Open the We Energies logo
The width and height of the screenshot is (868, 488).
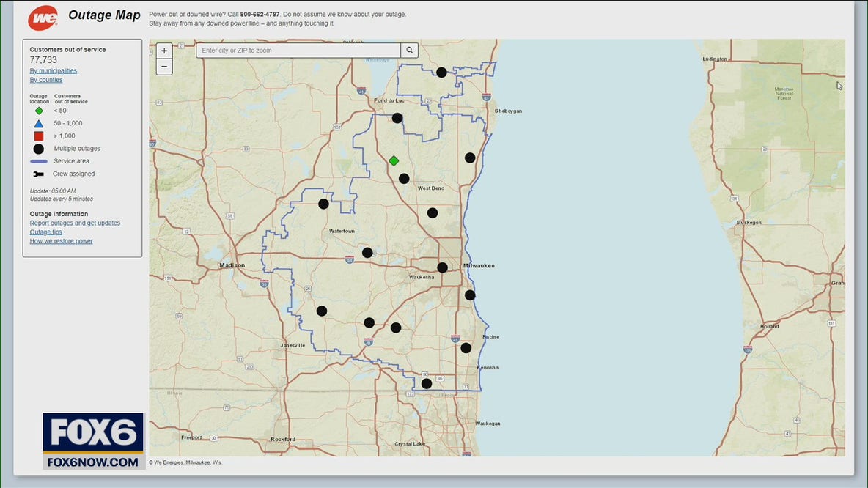[43, 18]
